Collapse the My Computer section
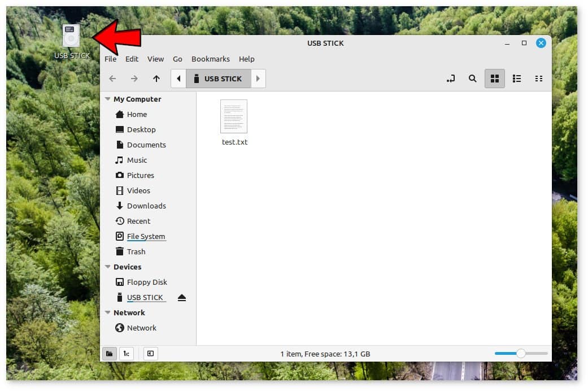Viewport: 588px width, 391px height. 107,99
